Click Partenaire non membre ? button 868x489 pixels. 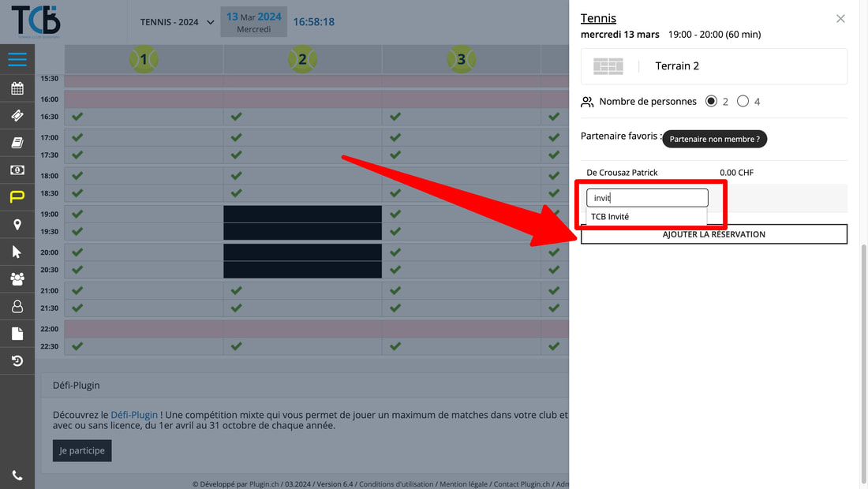(x=714, y=139)
